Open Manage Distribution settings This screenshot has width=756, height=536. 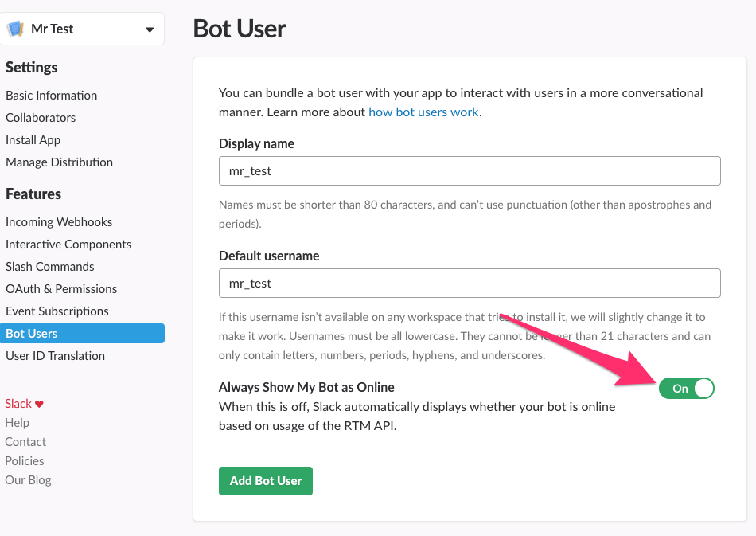pyautogui.click(x=60, y=162)
